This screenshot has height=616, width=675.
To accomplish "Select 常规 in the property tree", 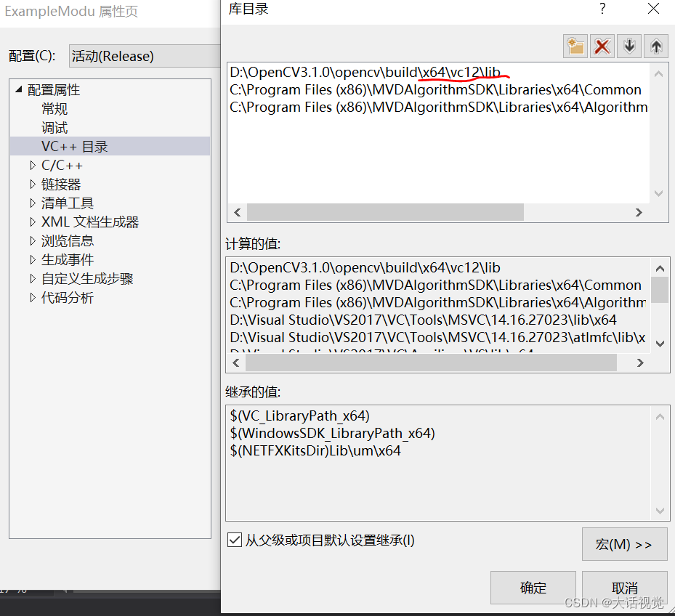I will click(54, 108).
